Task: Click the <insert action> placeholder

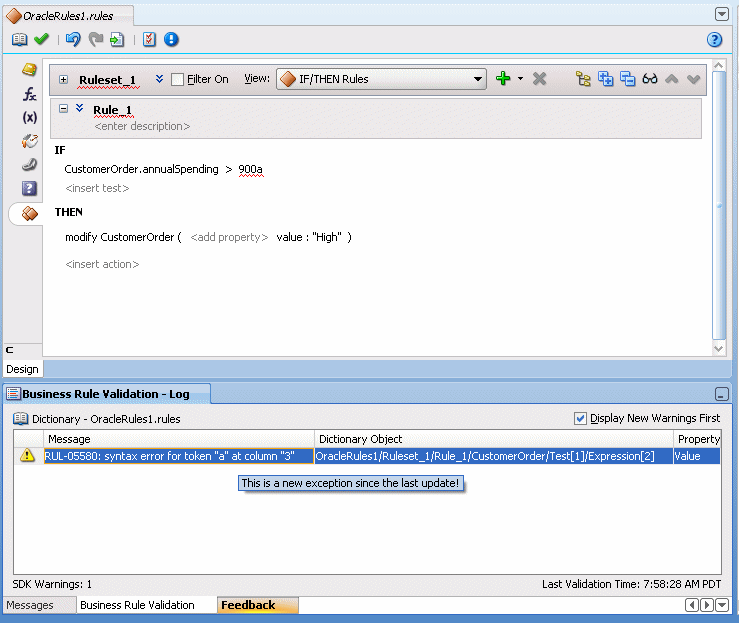Action: 102,264
